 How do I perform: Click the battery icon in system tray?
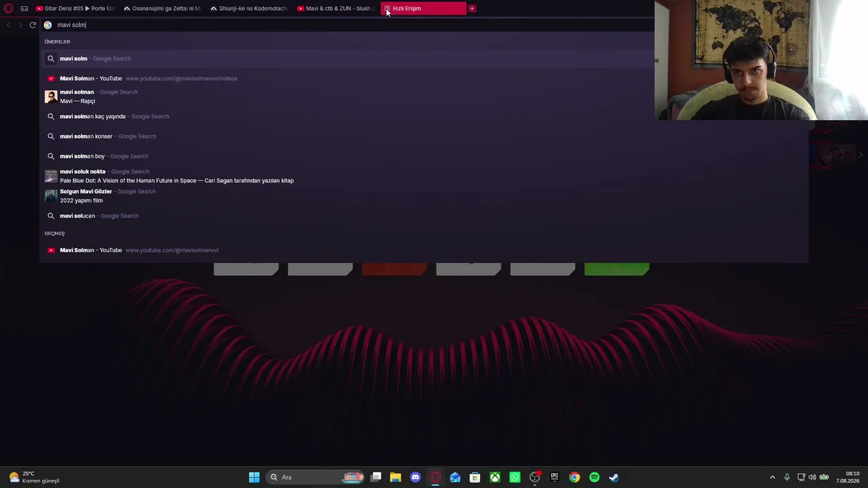click(825, 477)
